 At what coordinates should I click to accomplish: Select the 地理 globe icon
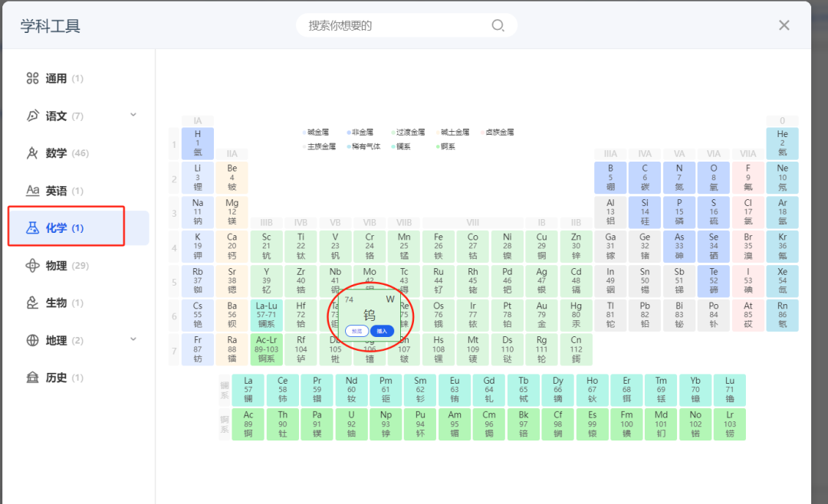point(31,339)
